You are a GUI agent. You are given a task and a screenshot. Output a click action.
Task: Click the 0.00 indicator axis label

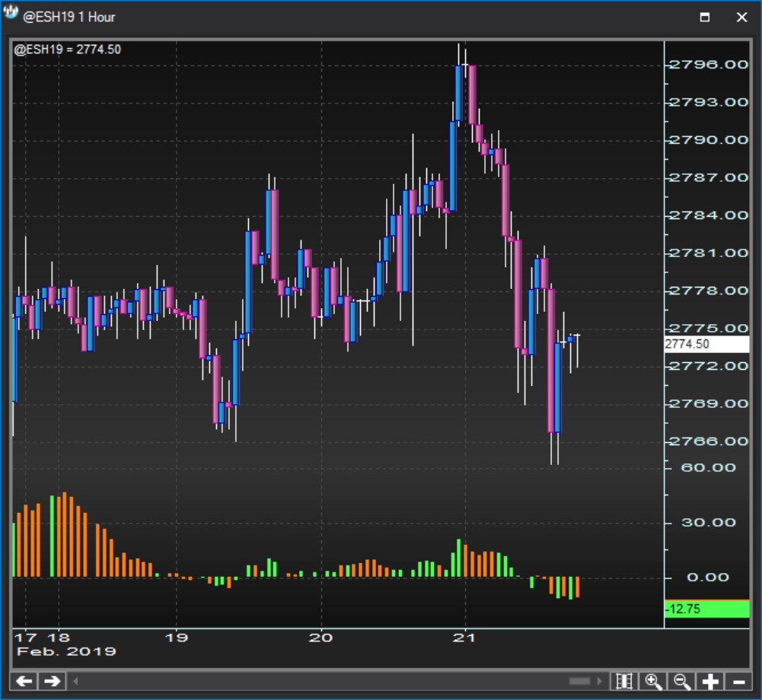click(x=708, y=577)
